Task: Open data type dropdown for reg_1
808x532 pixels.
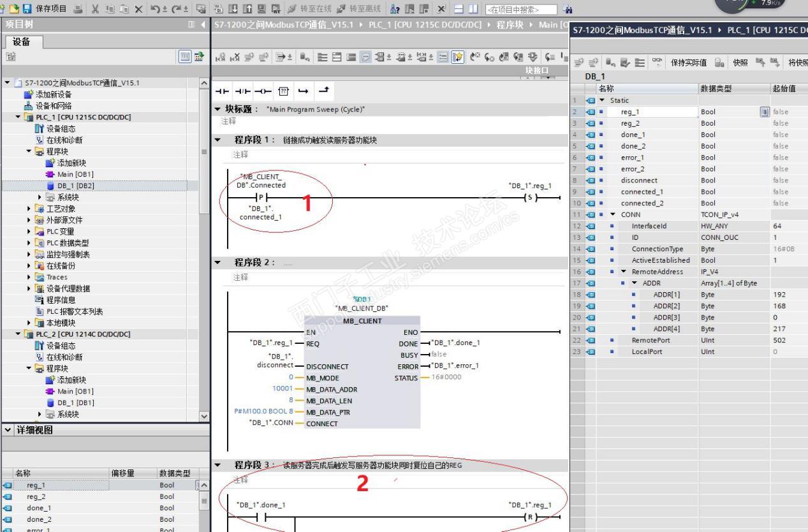Action: (x=764, y=112)
